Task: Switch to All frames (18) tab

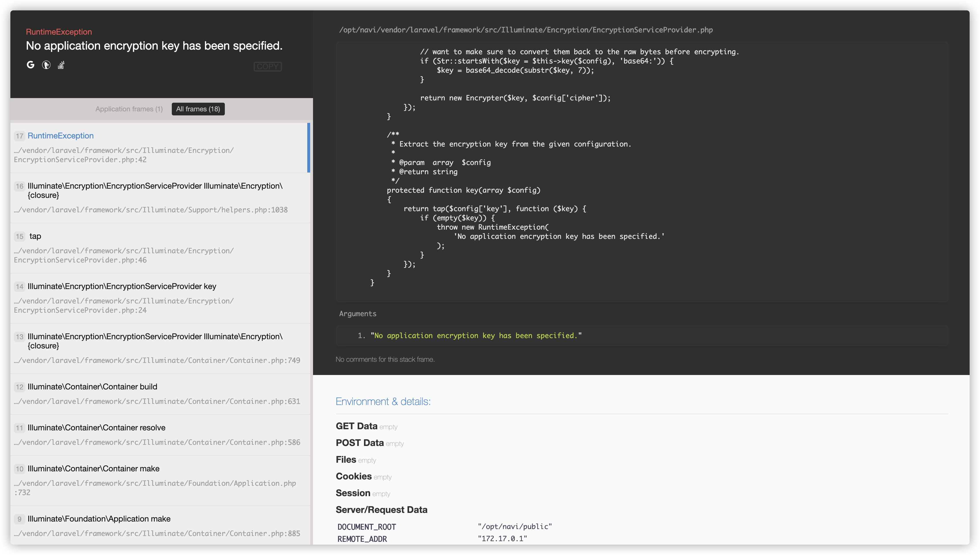Action: pyautogui.click(x=198, y=109)
